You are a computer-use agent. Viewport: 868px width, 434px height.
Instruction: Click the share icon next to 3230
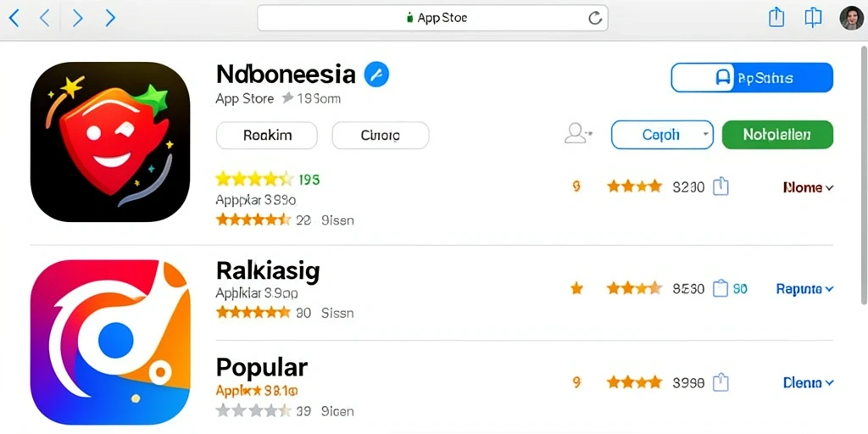[721, 186]
